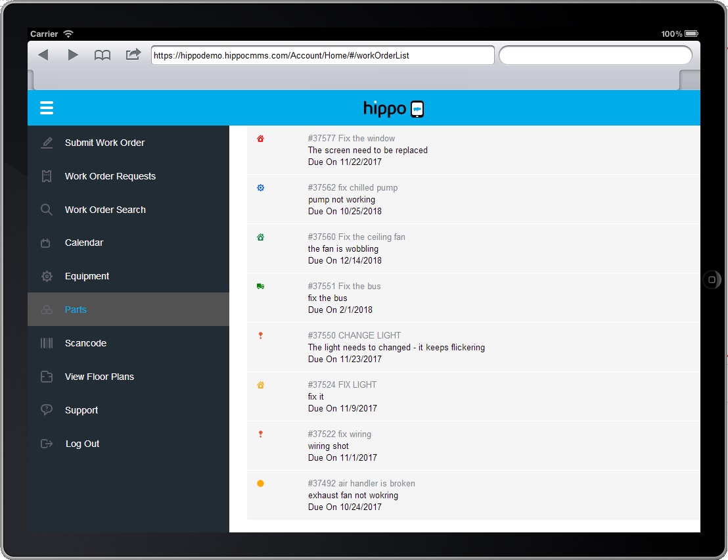Viewport: 728px width, 560px height.
Task: Open View Floor Plans
Action: click(x=128, y=377)
